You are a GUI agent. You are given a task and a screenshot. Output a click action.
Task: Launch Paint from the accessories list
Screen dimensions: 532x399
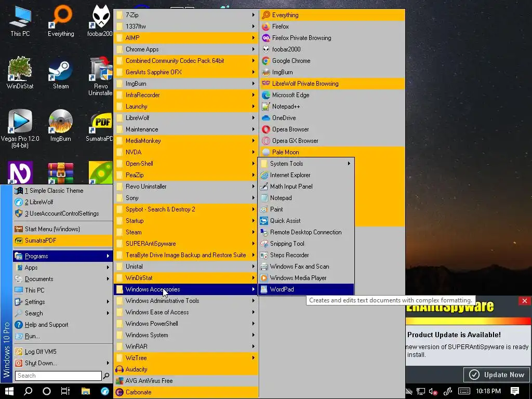pos(305,209)
